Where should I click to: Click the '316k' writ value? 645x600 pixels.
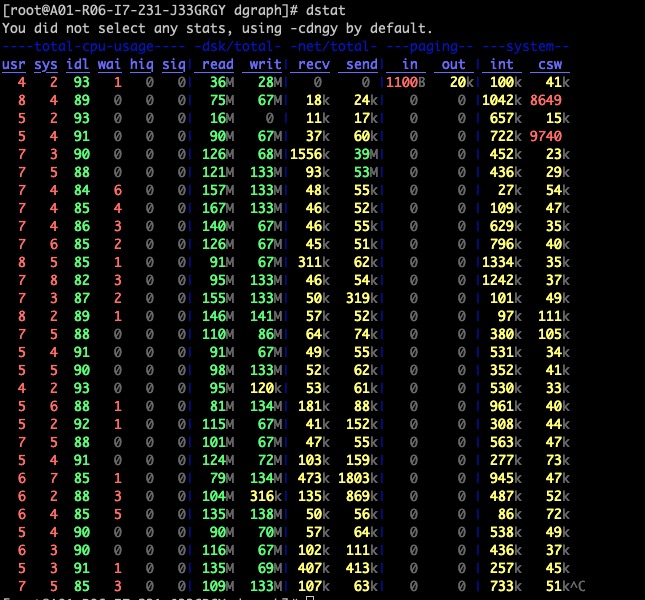click(266, 496)
